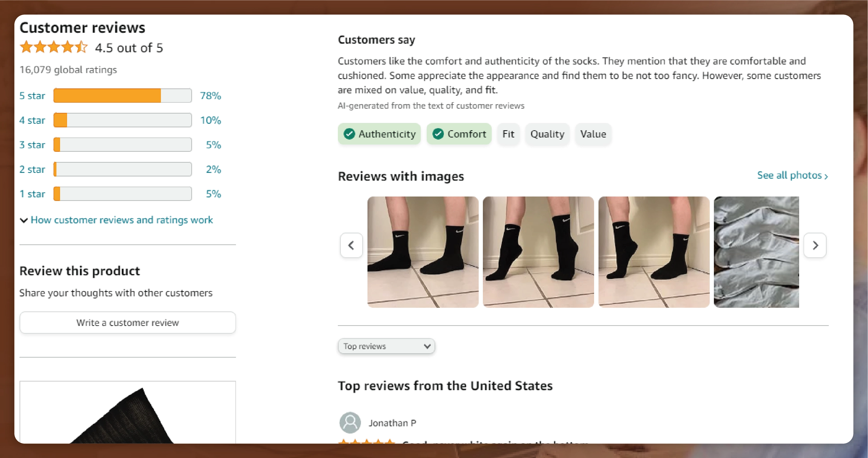
Task: Filter reviews by the 1 star link
Action: coord(32,194)
